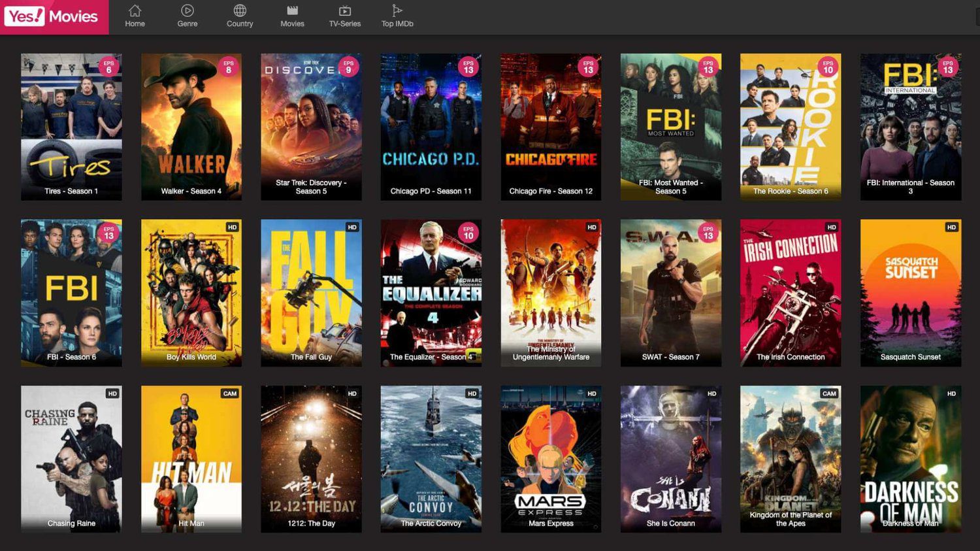Click the EPS 13 badge on Chicago Fire
Screen dimensions: 980x551
point(588,67)
